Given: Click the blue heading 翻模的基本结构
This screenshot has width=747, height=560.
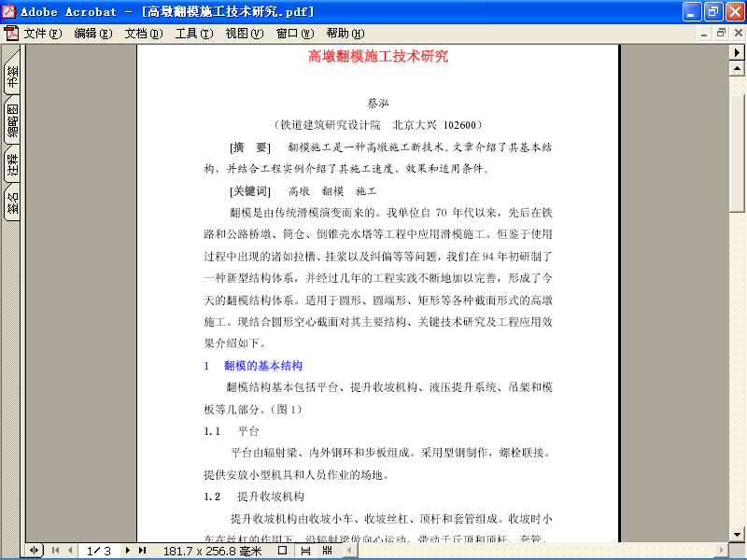Looking at the screenshot, I should coord(263,366).
